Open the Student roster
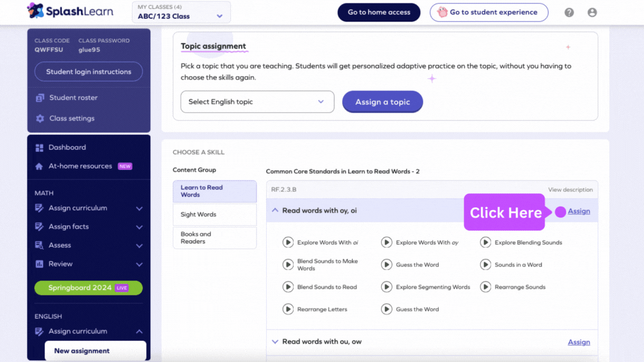Viewport: 644px width, 362px height. 73,98
